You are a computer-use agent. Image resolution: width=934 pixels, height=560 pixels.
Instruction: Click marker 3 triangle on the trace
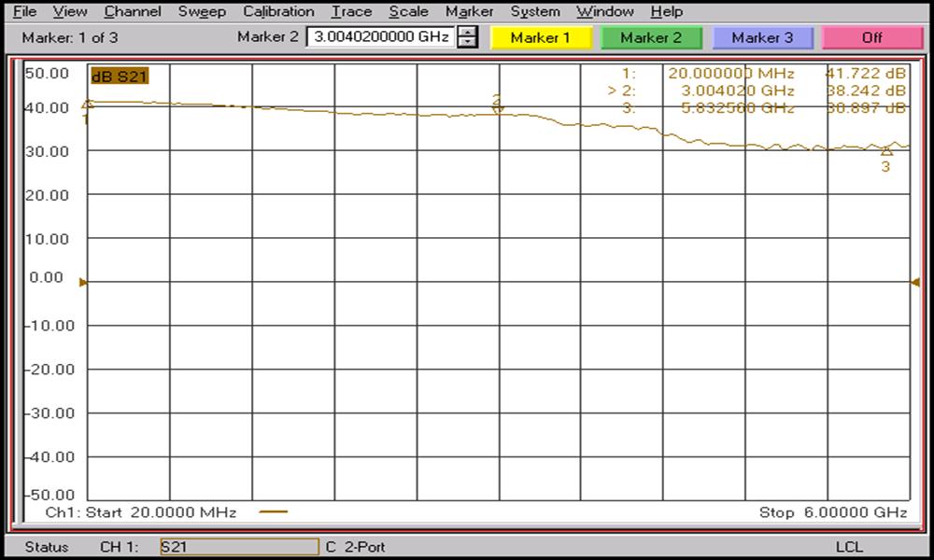point(885,150)
